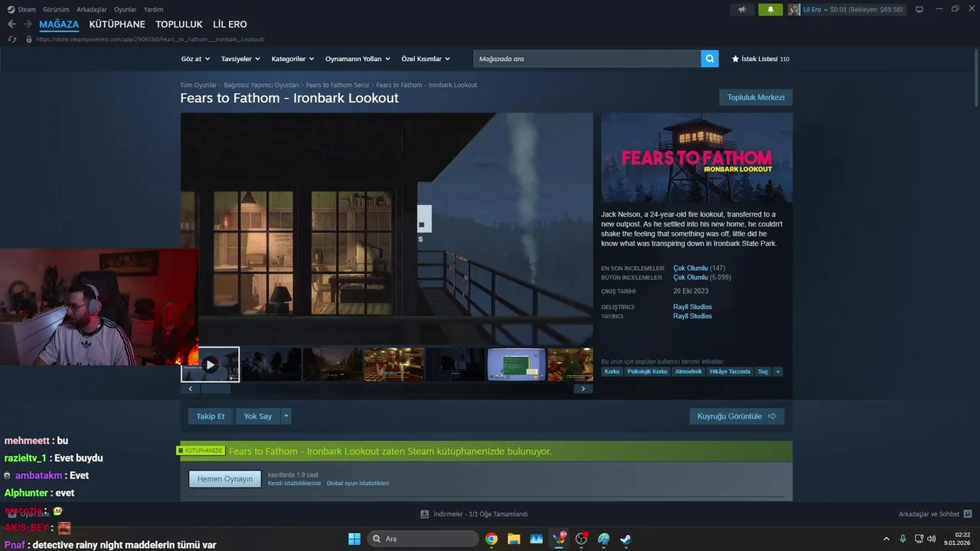Click Kuyruğu Görüntüle button
This screenshot has width=980, height=551.
click(737, 416)
